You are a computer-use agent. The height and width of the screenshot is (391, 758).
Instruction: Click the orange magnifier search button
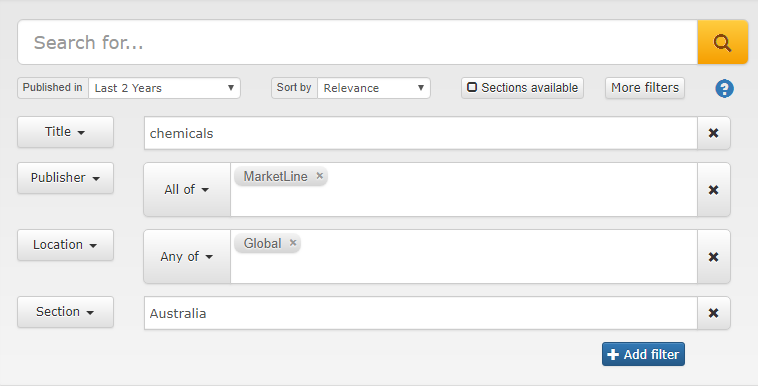(723, 42)
